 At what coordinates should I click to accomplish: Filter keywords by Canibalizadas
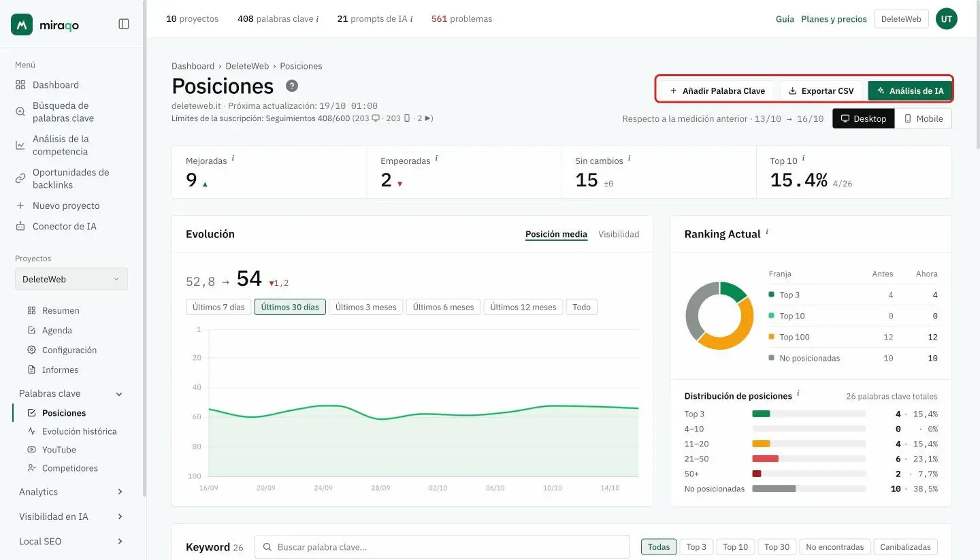click(906, 547)
